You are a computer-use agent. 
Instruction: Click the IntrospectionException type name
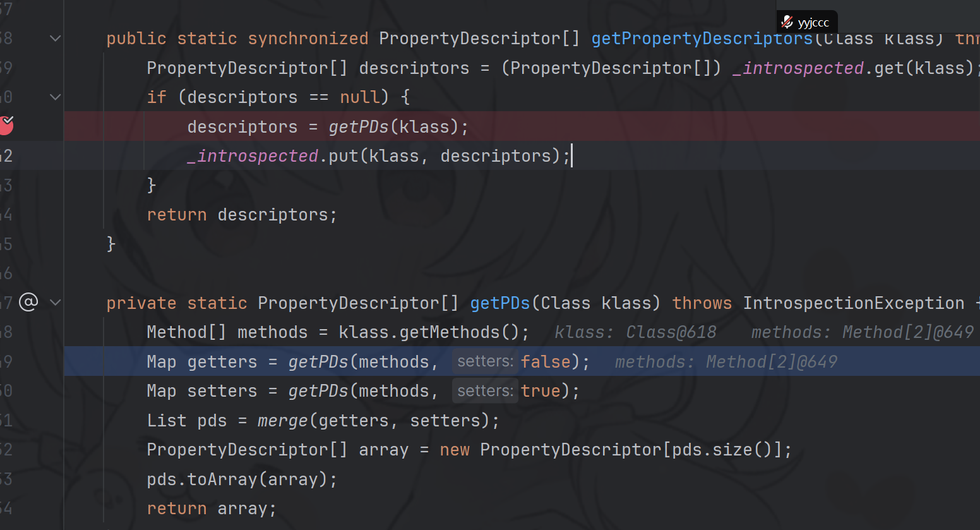tap(853, 303)
